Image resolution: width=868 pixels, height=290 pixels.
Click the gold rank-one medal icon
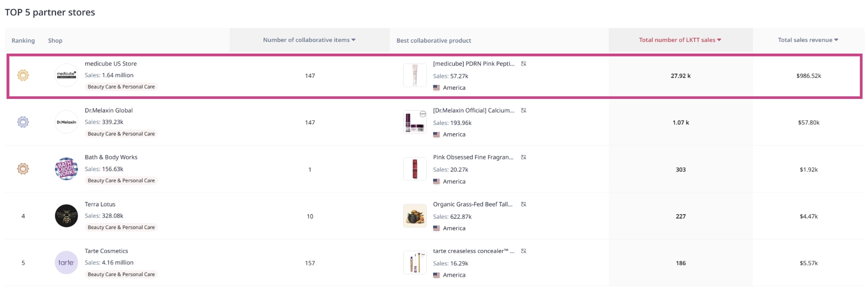(23, 75)
